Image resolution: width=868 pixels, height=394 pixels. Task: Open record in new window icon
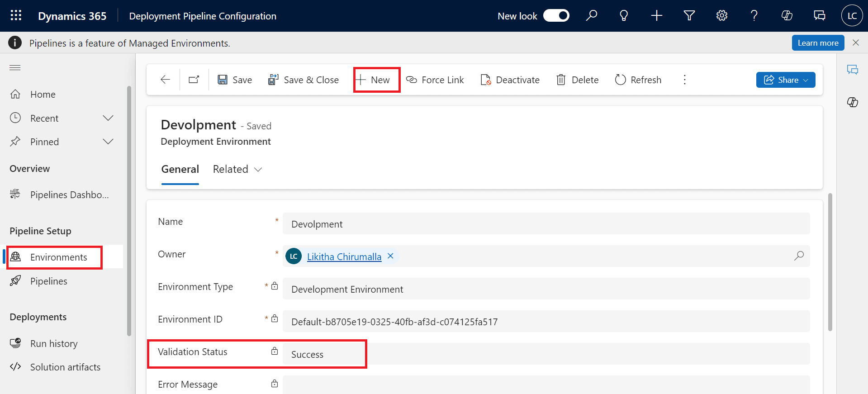point(194,80)
